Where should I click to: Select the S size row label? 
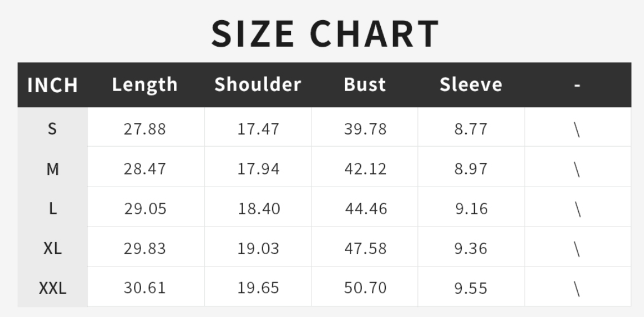(52, 129)
